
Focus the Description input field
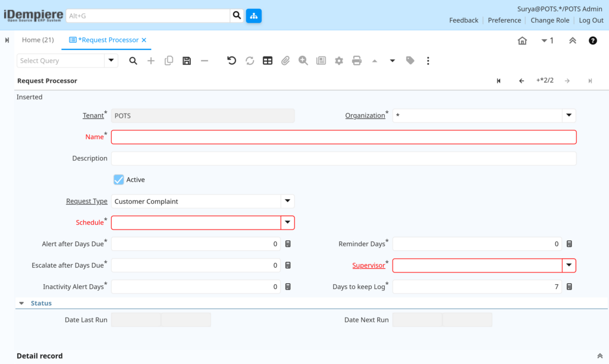(344, 158)
